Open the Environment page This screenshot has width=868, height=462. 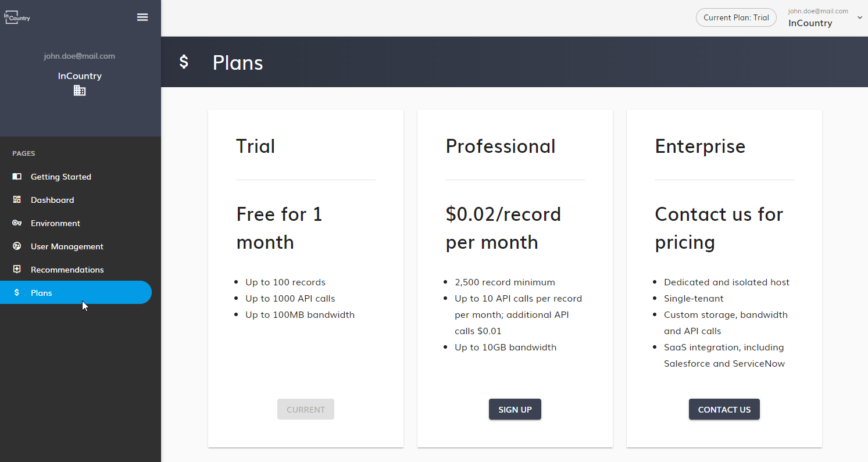click(x=55, y=223)
